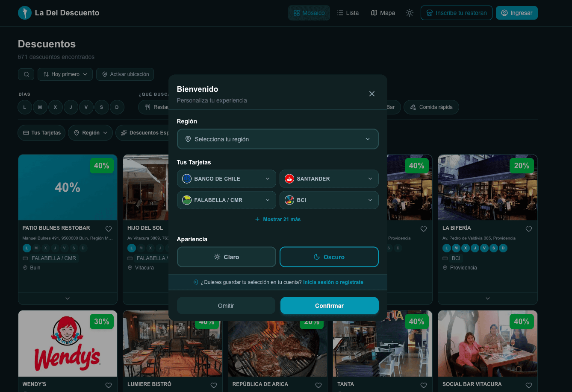Click Inscribe tu restoran button
Viewport: 572px width, 392px height.
(x=457, y=13)
